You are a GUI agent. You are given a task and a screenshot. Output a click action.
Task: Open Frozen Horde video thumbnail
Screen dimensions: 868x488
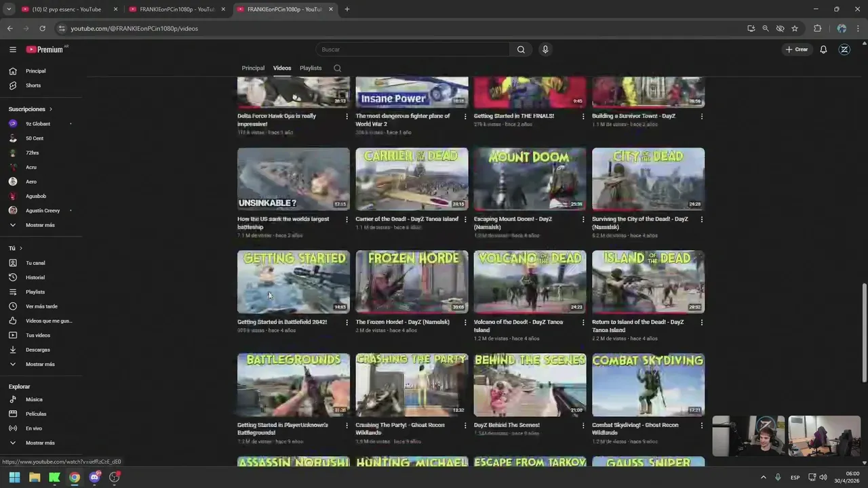412,281
